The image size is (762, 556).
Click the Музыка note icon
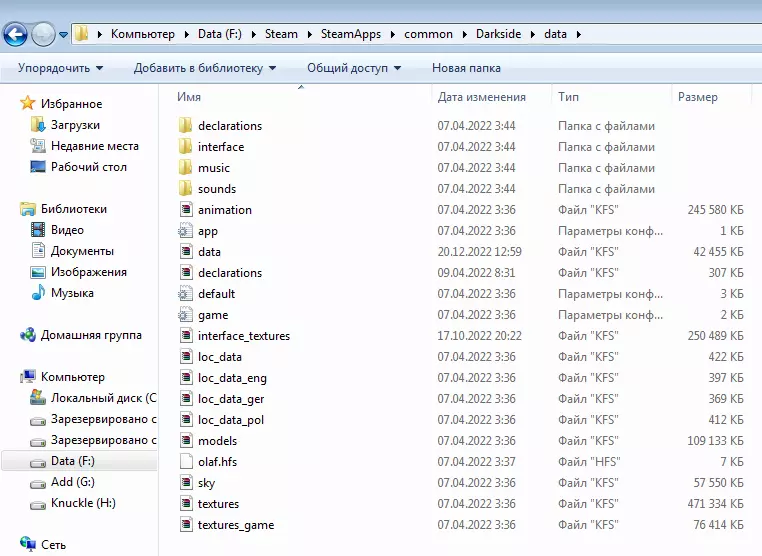(38, 293)
